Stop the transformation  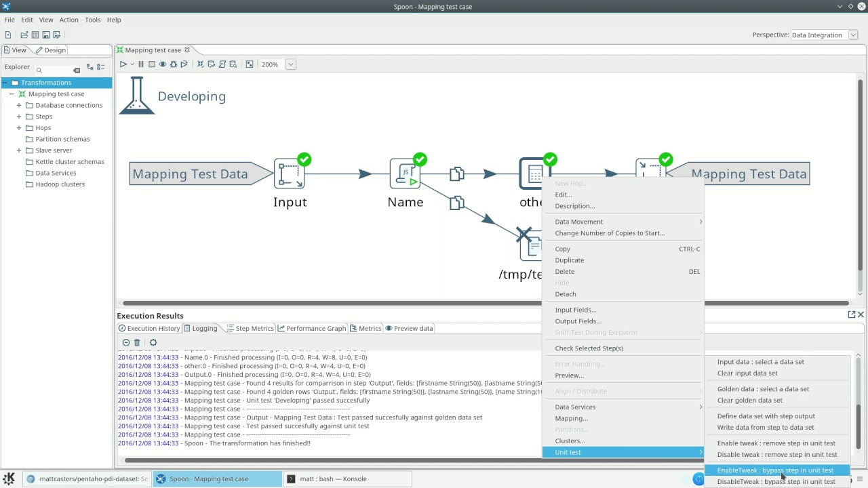(x=152, y=64)
